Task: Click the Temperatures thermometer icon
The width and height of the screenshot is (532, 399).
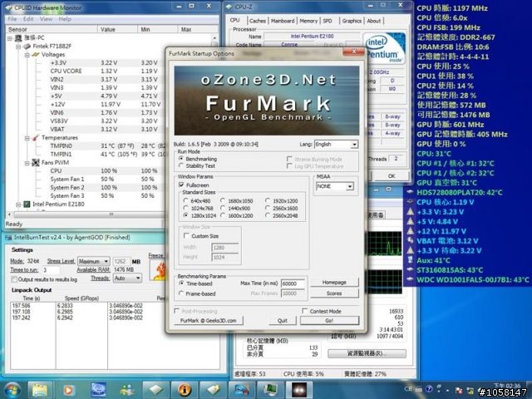Action: tap(36, 138)
